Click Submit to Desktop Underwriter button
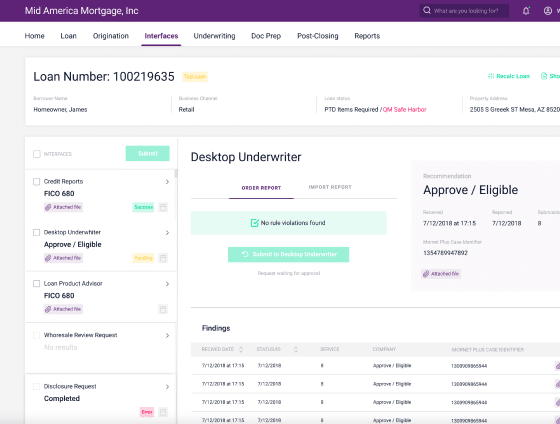 pyautogui.click(x=289, y=254)
